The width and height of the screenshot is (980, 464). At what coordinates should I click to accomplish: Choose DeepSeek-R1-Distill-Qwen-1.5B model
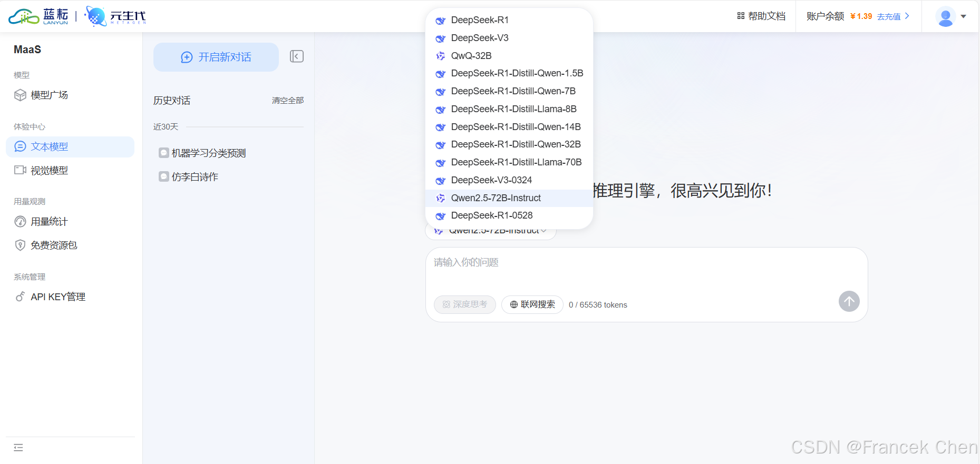[x=509, y=73]
